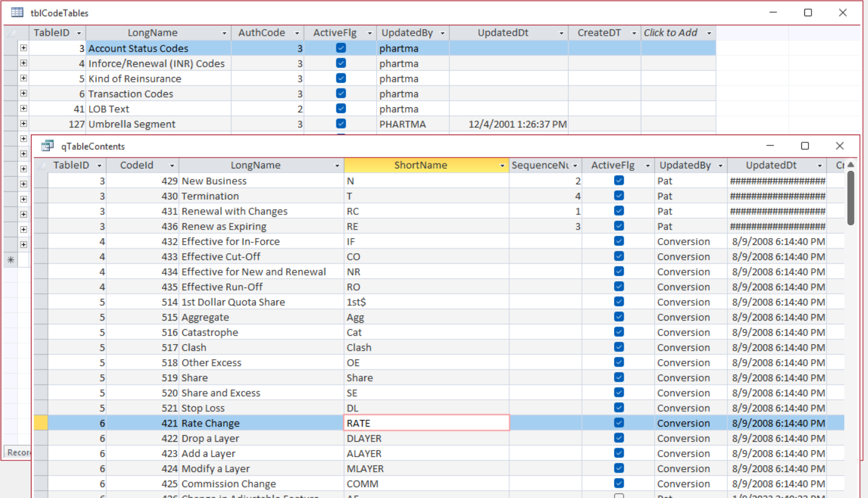Expand the LOB Text row
Screen dimensions: 868x498
click(23, 108)
